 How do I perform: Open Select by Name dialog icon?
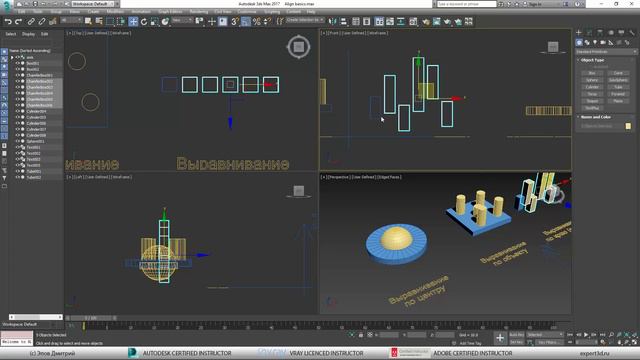(x=99, y=21)
